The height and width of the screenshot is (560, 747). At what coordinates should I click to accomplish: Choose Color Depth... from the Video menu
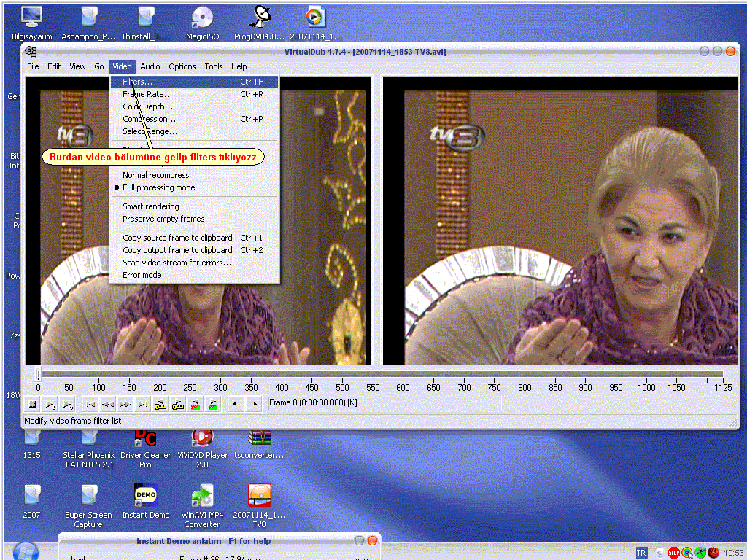[x=194, y=106]
